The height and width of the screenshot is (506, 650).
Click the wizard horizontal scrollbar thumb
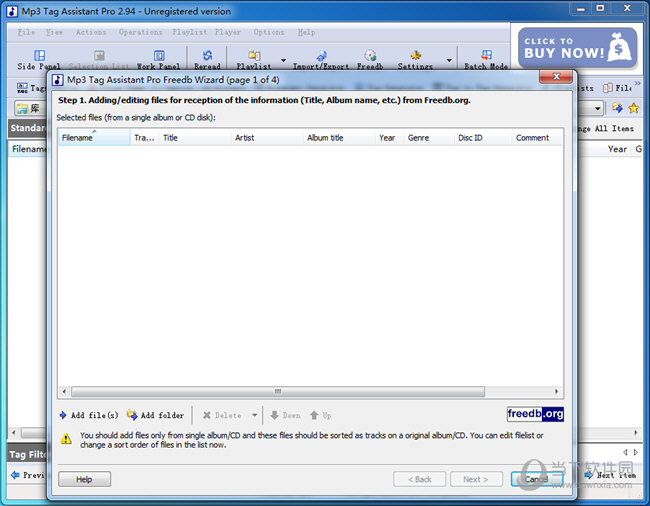278,391
